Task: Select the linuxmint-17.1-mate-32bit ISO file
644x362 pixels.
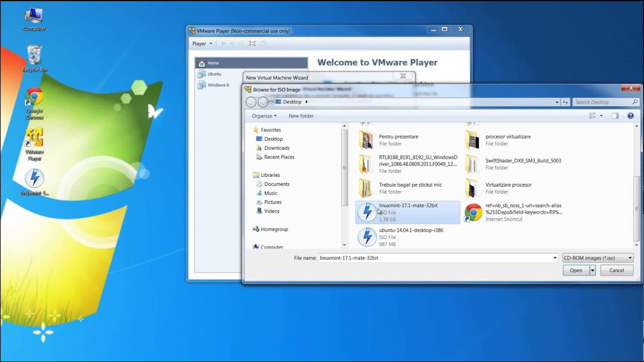Action: pyautogui.click(x=408, y=212)
